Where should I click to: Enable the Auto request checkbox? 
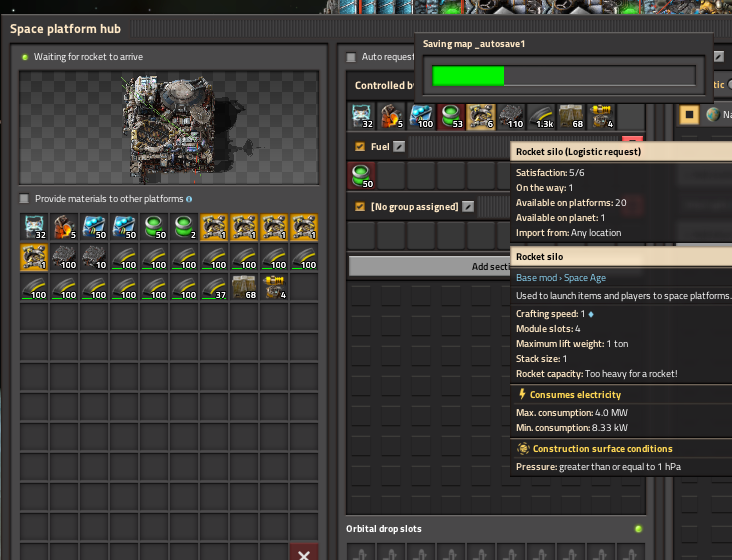coord(351,57)
